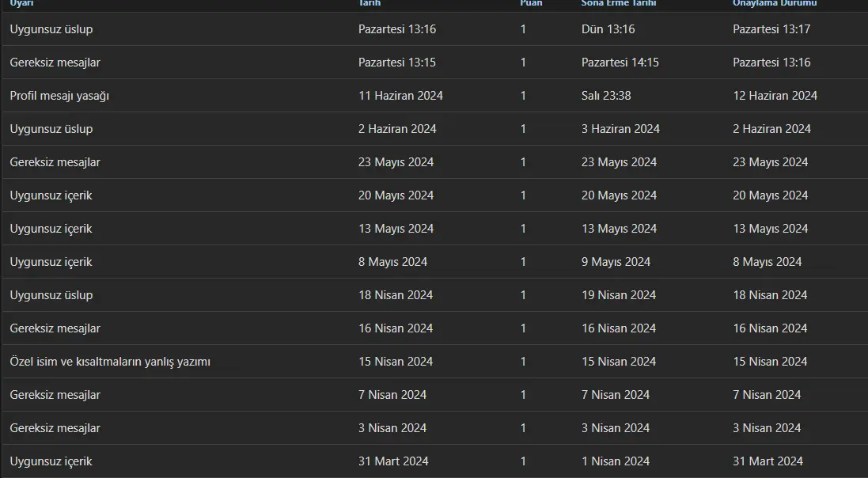Image resolution: width=868 pixels, height=478 pixels.
Task: Select Tarih cell '2 Haziran 2024' of Uygunsuz üslup row
Action: click(x=397, y=129)
